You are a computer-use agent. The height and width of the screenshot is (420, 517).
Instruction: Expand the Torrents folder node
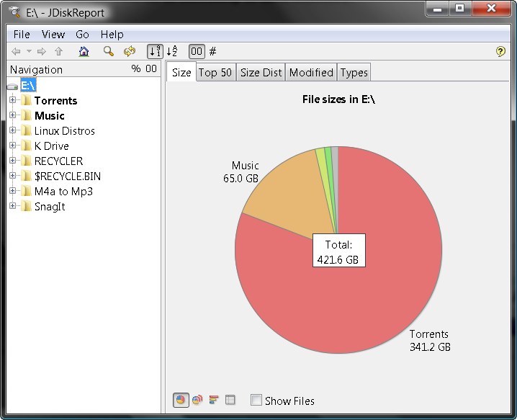click(12, 99)
